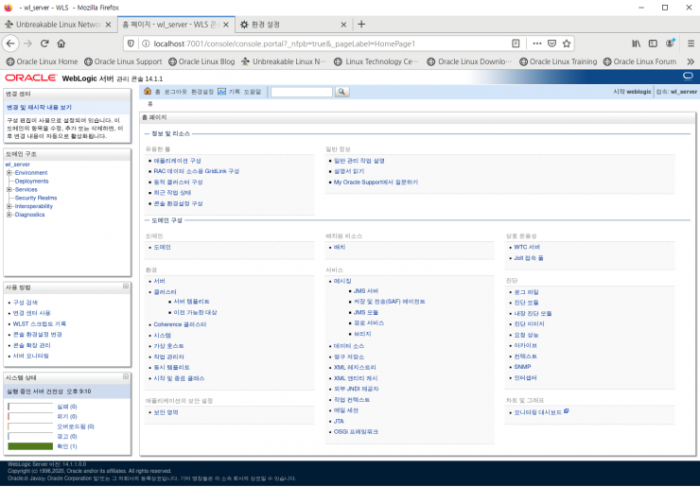Open the XML 레지스트리 link
Screen dimensions: 700x487
(355, 367)
